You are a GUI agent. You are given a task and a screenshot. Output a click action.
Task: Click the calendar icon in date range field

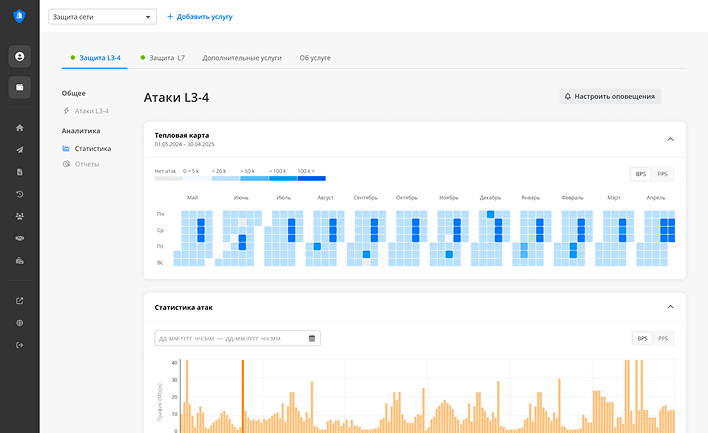[x=312, y=338]
